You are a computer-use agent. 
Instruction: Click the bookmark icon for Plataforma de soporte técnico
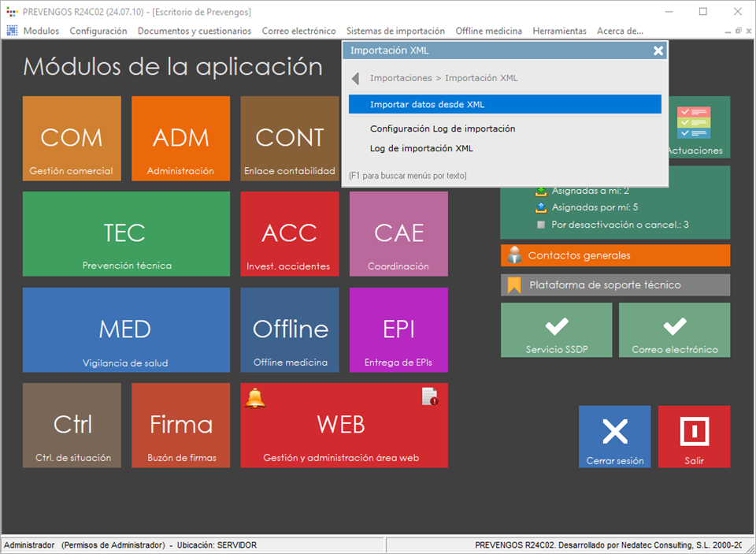(x=515, y=285)
